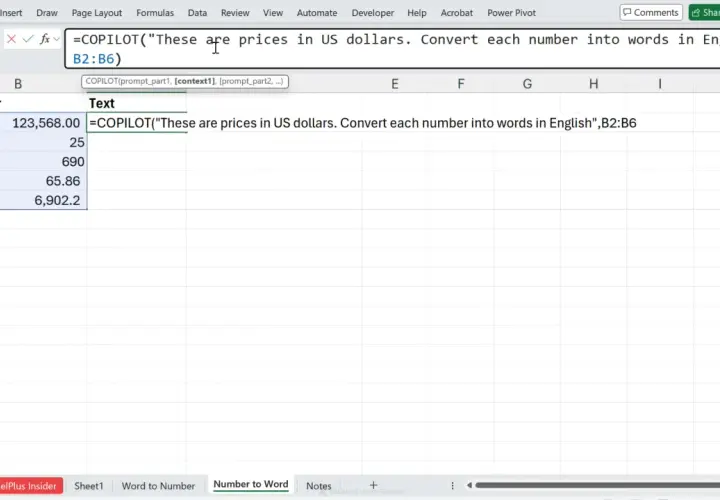Click the cell containing 123,568.00

click(43, 123)
